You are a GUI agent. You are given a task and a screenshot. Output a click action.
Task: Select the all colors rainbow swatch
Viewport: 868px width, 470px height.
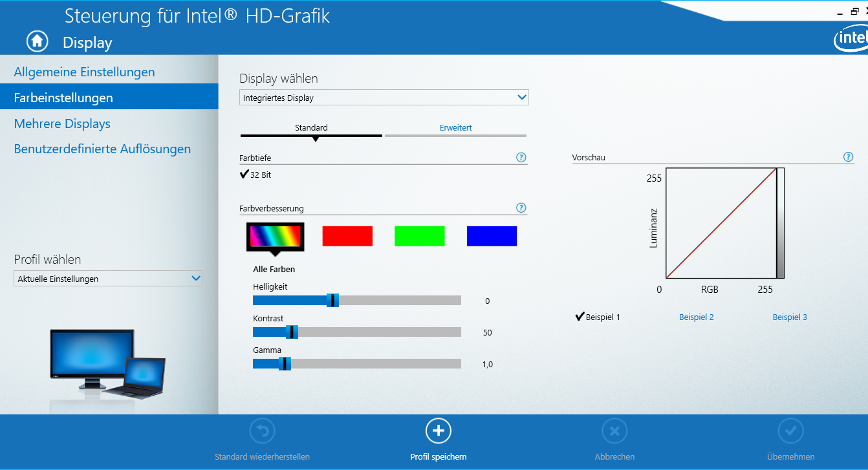point(276,237)
